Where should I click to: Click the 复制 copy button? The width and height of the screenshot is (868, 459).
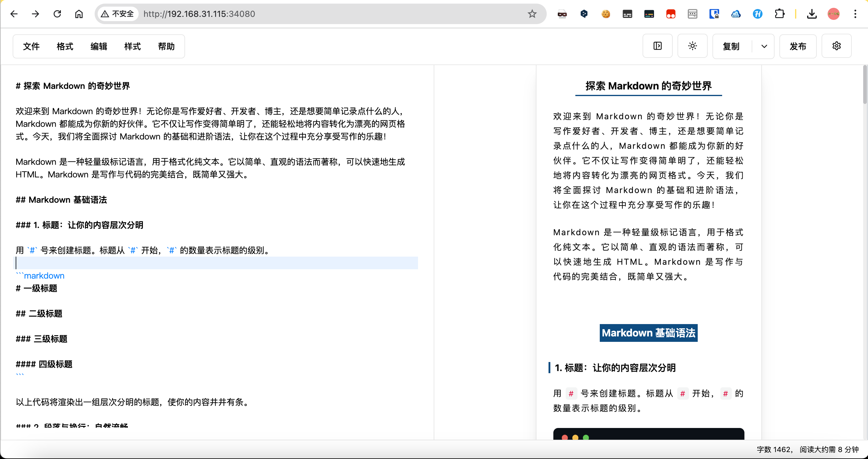coord(731,46)
